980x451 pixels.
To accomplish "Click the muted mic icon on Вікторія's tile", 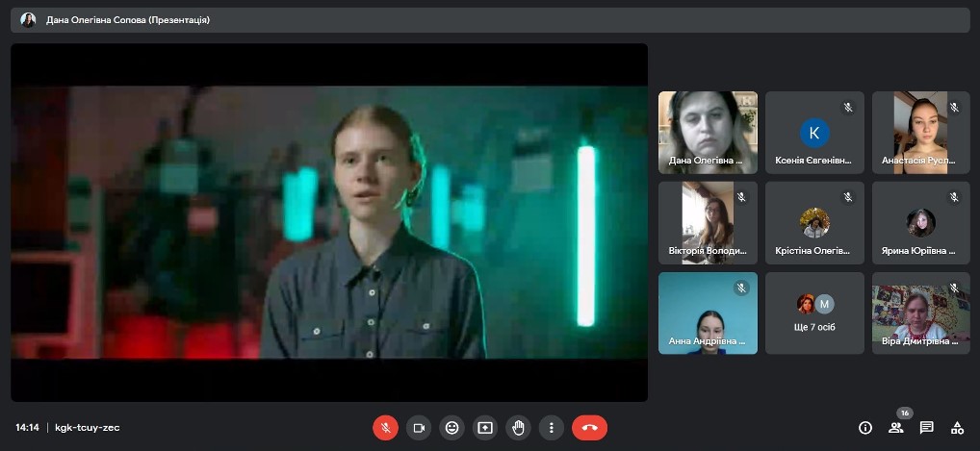I will 741,197.
